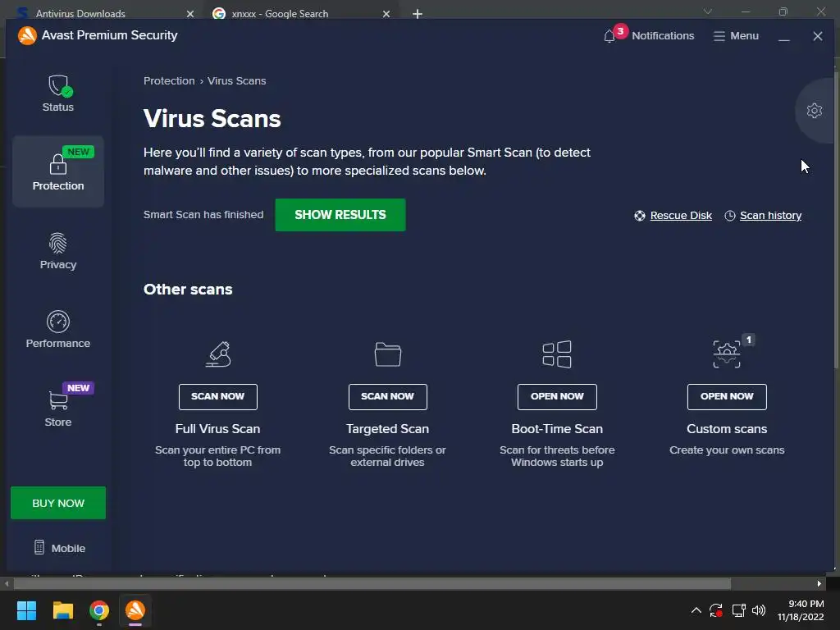This screenshot has height=630, width=840.
Task: Click Virus Scans breadcrumb
Action: point(236,81)
